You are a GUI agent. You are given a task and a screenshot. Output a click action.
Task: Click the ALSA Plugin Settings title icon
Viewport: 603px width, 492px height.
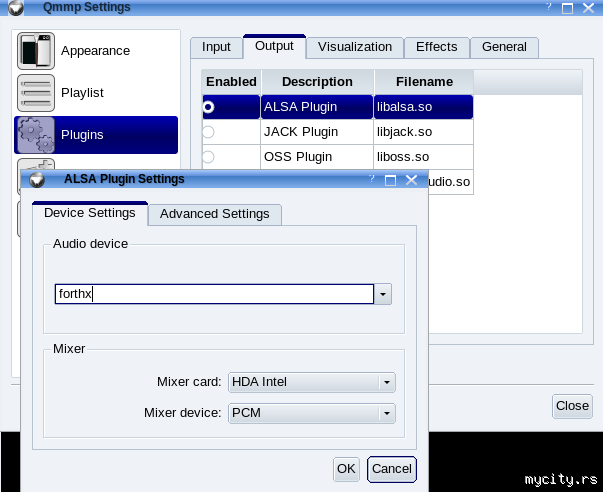(x=37, y=180)
